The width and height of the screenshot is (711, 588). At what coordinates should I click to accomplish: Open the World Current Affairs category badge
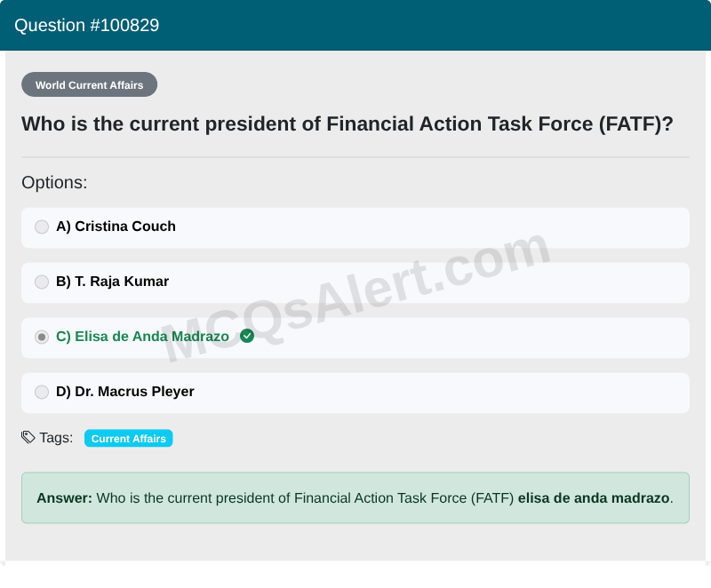pos(89,85)
